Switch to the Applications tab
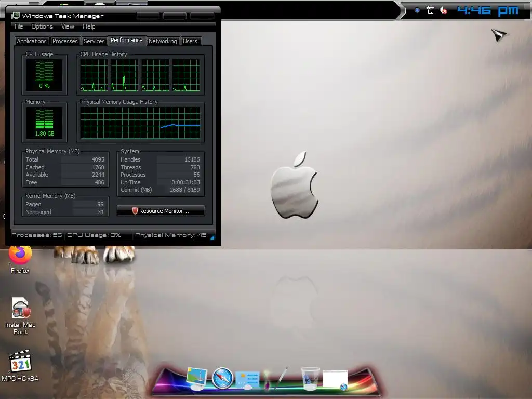The width and height of the screenshot is (532, 399). coord(32,41)
